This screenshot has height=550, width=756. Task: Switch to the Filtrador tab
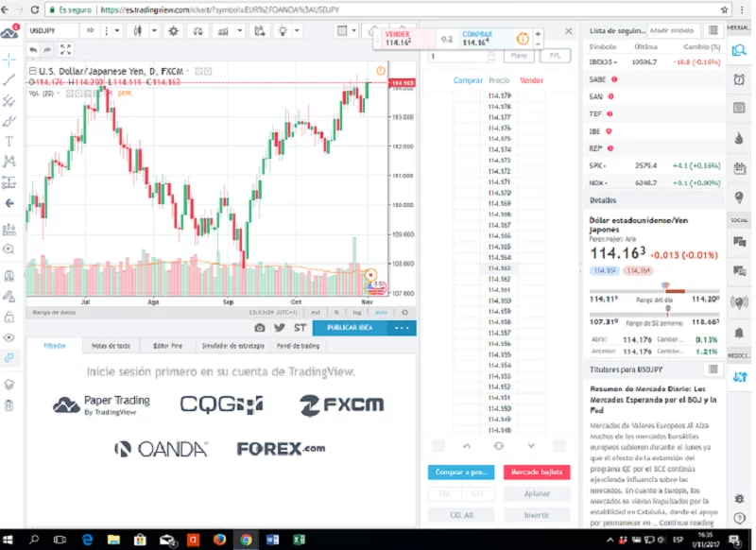click(x=55, y=346)
